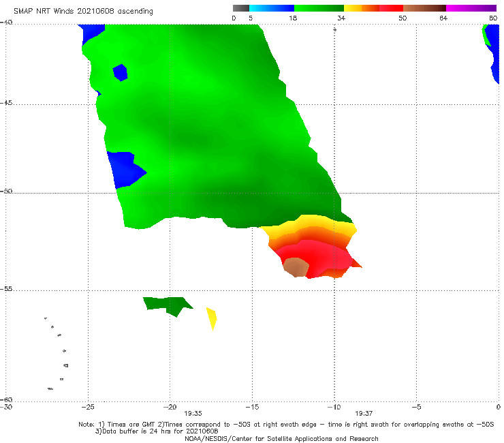Click the dark green patch south of -55
504x443 pixels.
click(x=169, y=305)
